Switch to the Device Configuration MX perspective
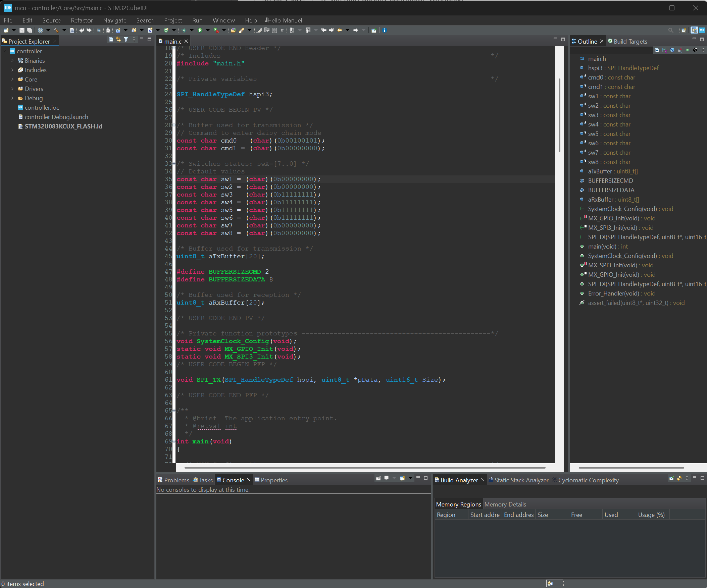707x588 pixels. tap(702, 30)
